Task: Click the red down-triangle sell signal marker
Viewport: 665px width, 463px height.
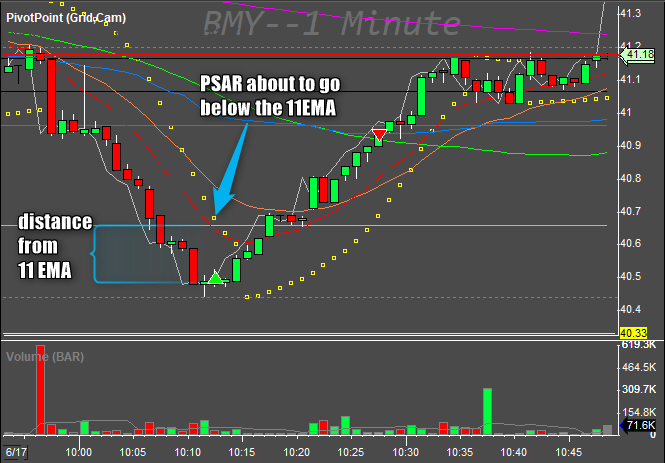Action: click(x=379, y=135)
